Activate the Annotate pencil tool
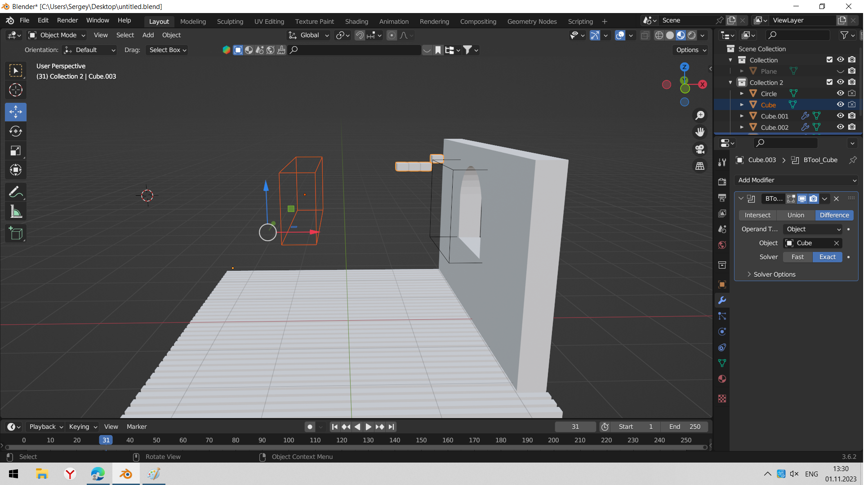 (x=16, y=192)
